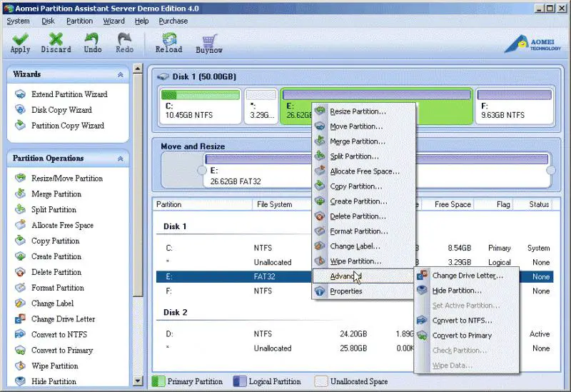Click the Extend Partition Wizard icon
Viewport: 571px width, 392px height.
(21, 94)
